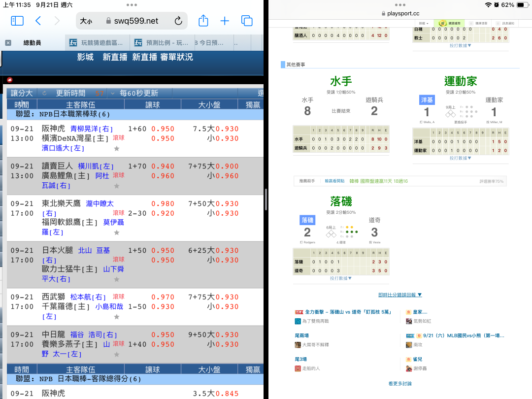The width and height of the screenshot is (532, 399).
Task: Tap the blue 落磯 team badge
Action: point(307,220)
